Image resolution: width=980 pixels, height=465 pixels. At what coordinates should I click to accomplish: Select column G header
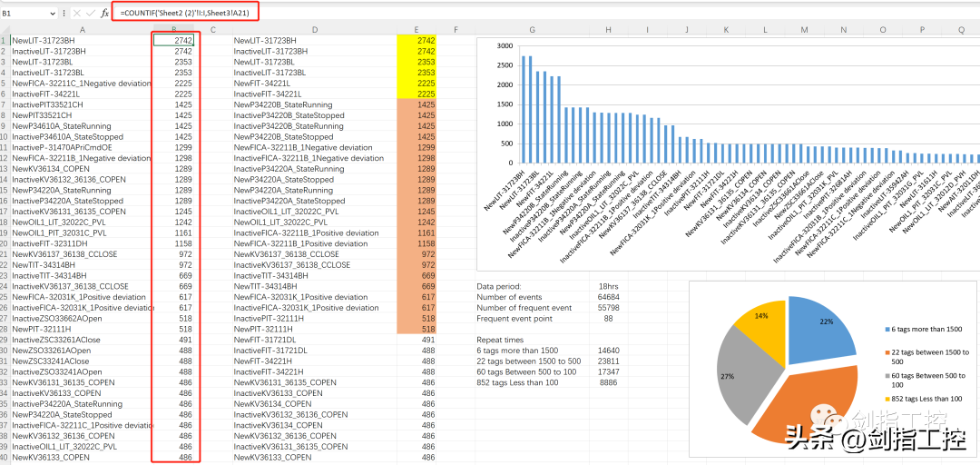point(532,30)
